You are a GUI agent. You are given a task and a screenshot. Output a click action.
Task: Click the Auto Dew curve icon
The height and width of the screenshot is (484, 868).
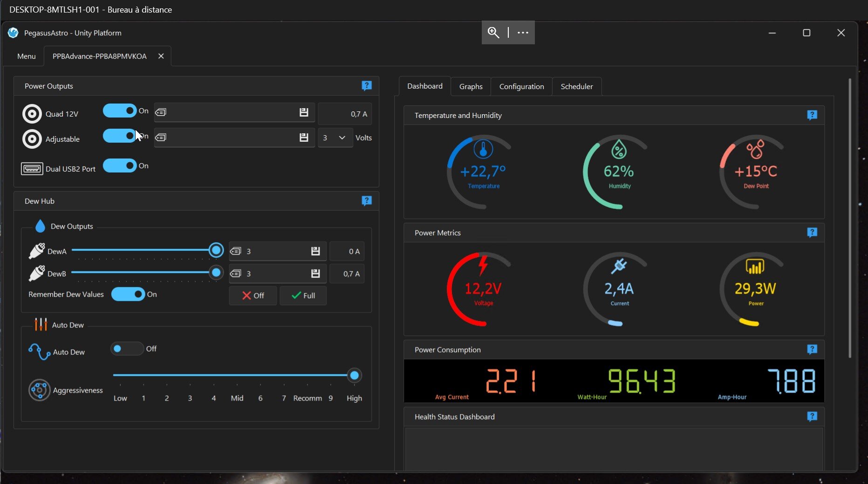(40, 352)
